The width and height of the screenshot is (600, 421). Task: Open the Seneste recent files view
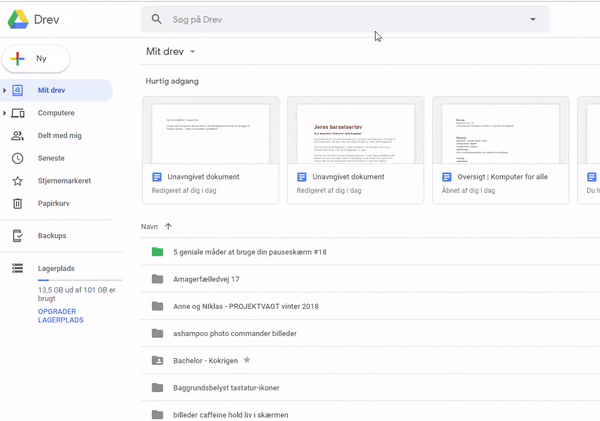50,158
